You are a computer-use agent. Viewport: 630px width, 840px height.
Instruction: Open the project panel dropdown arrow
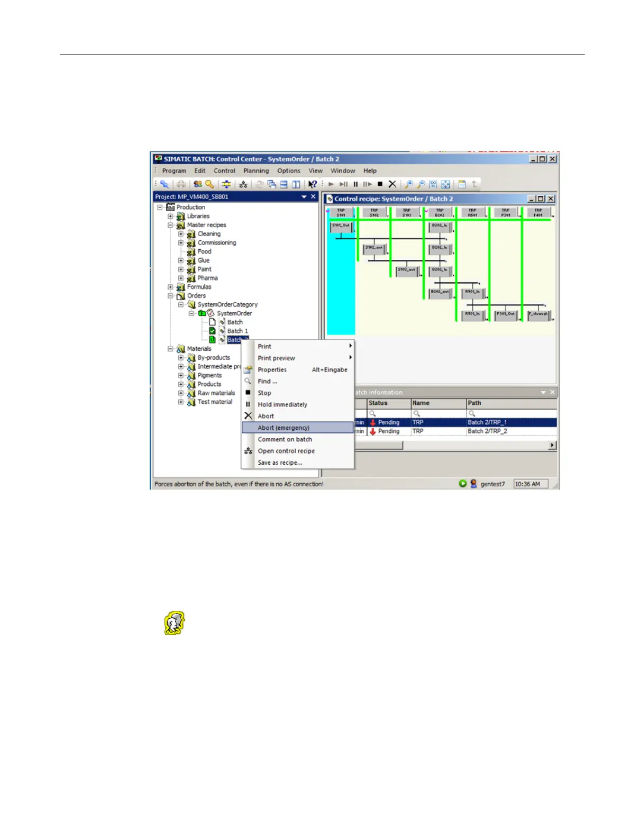pyautogui.click(x=304, y=197)
